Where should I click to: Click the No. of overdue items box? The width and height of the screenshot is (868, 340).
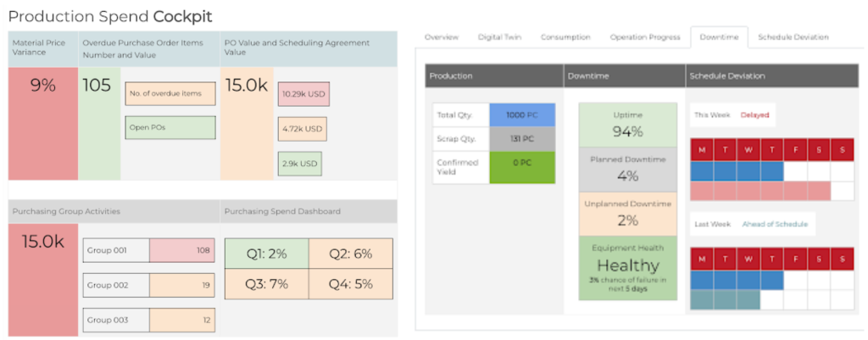coord(170,93)
